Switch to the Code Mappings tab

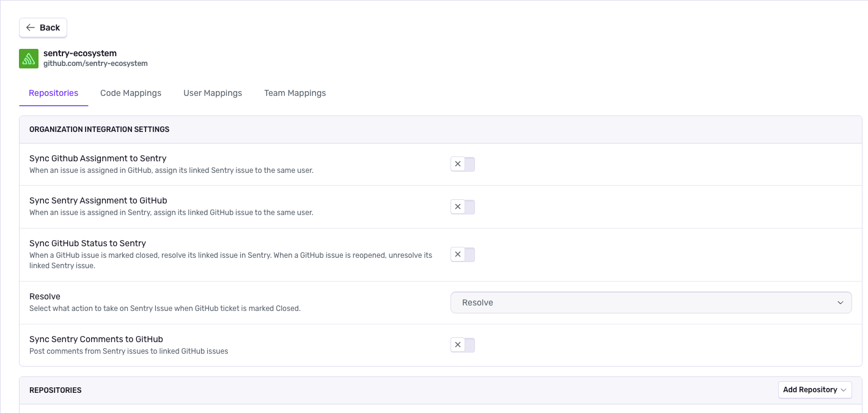pos(130,93)
